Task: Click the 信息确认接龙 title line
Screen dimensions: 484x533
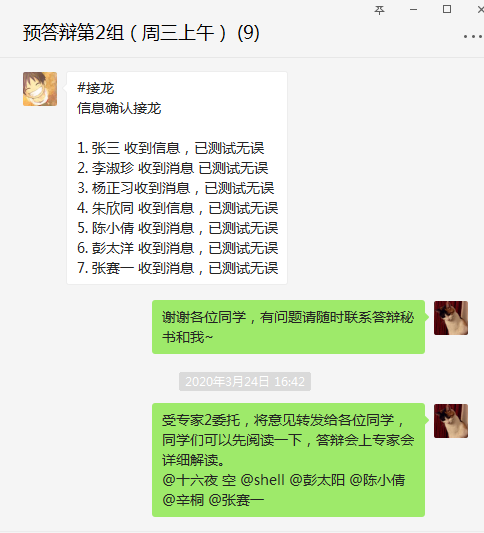Action: tap(119, 108)
